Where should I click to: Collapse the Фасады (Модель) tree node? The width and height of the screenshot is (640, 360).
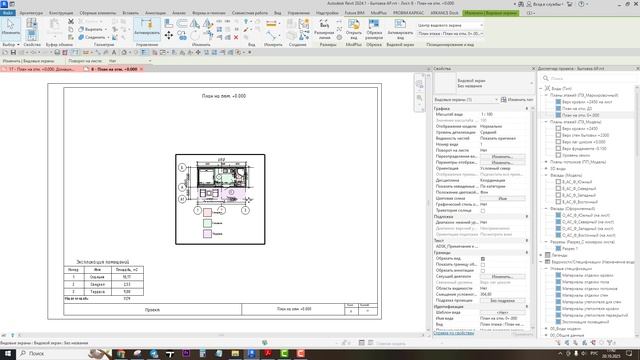pyautogui.click(x=546, y=175)
